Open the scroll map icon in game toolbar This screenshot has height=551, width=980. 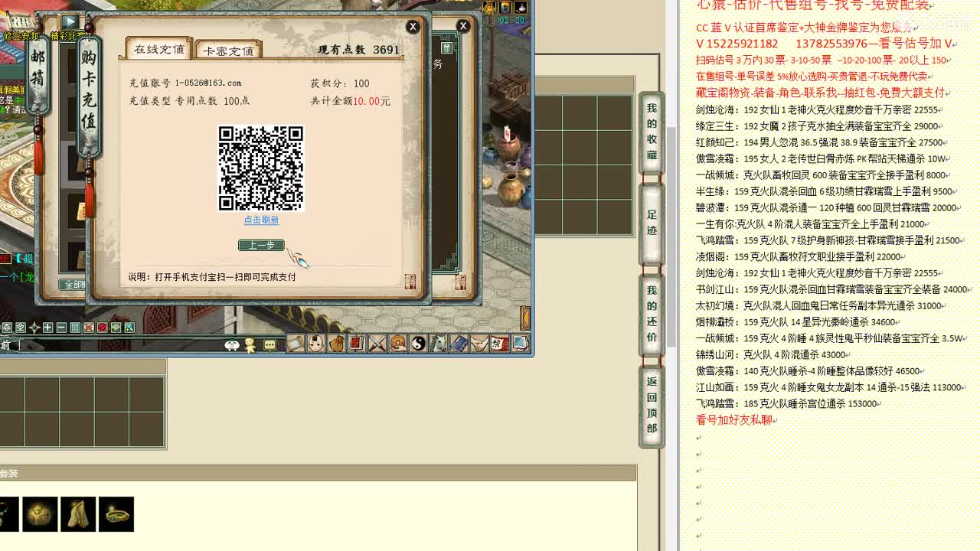296,343
